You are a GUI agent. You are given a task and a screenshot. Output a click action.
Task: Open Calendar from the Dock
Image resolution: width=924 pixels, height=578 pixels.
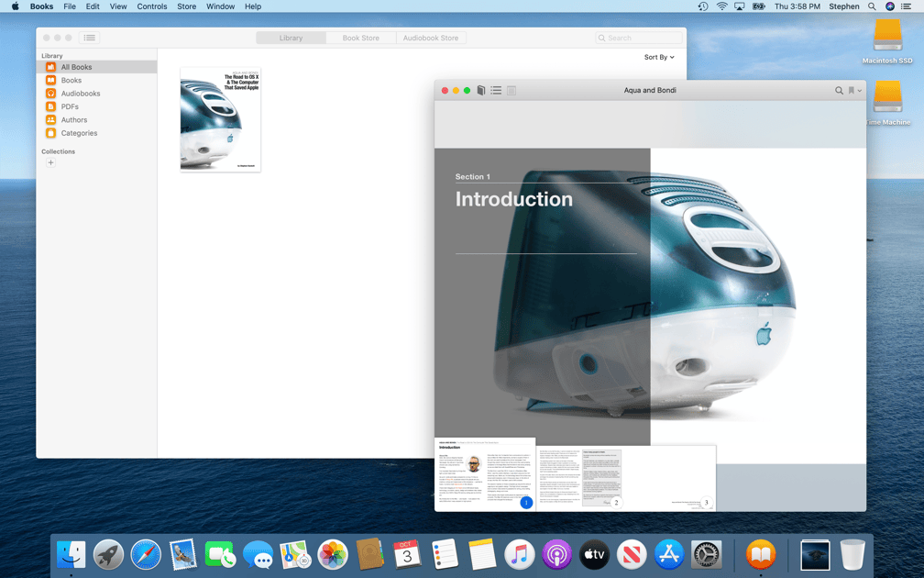[407, 555]
